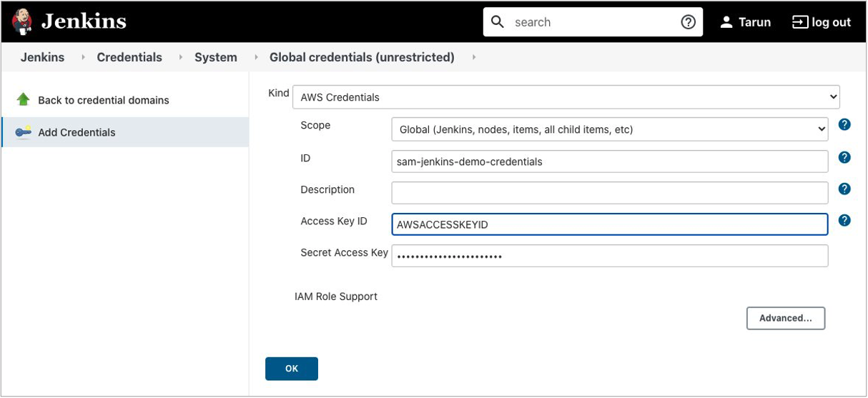
Task: Click the key Add Credentials icon
Action: click(23, 131)
